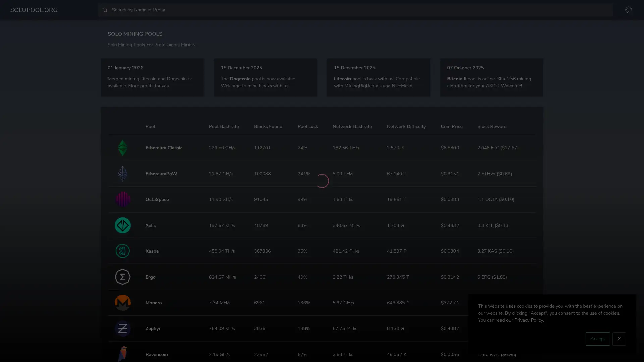Select the Kaspa coin icon
644x362 pixels.
pyautogui.click(x=123, y=251)
